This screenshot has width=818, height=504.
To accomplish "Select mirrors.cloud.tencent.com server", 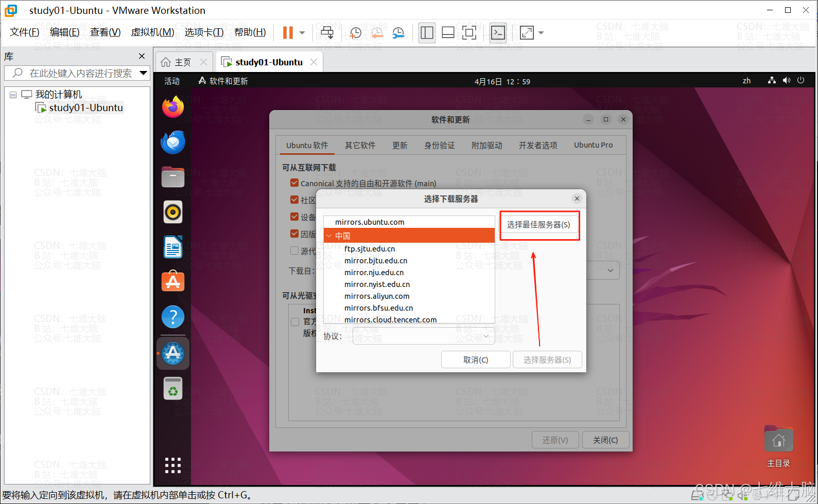I will coord(390,320).
